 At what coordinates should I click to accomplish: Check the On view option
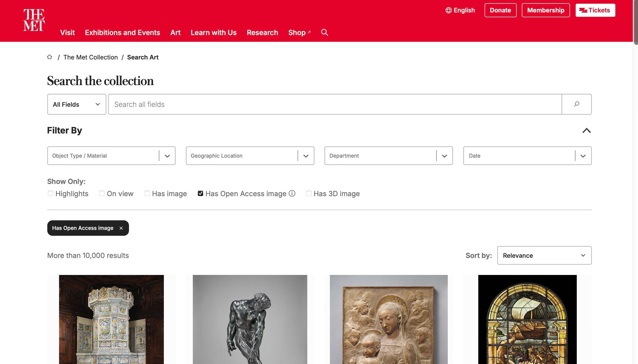(102, 193)
